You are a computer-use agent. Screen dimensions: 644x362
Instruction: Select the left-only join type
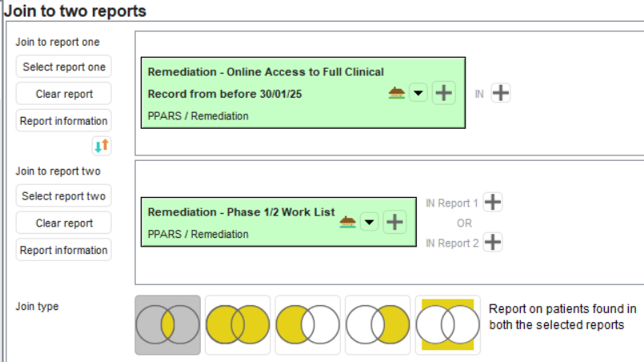click(x=307, y=325)
